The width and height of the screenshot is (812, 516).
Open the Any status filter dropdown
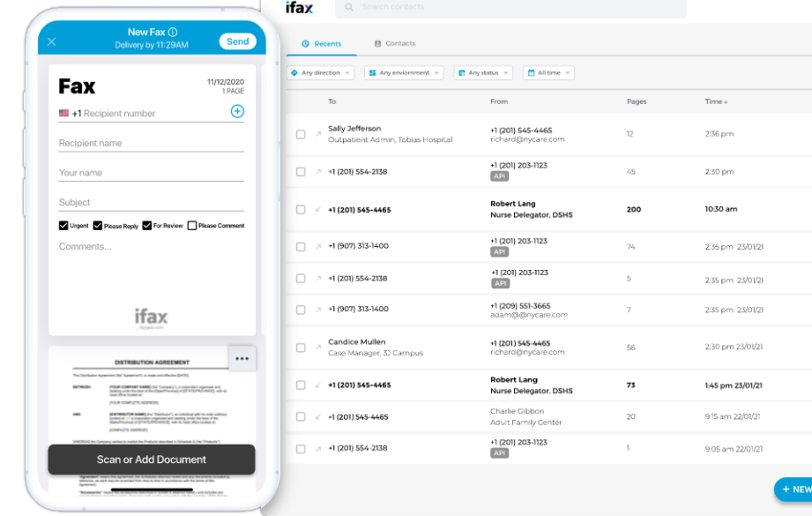click(483, 73)
